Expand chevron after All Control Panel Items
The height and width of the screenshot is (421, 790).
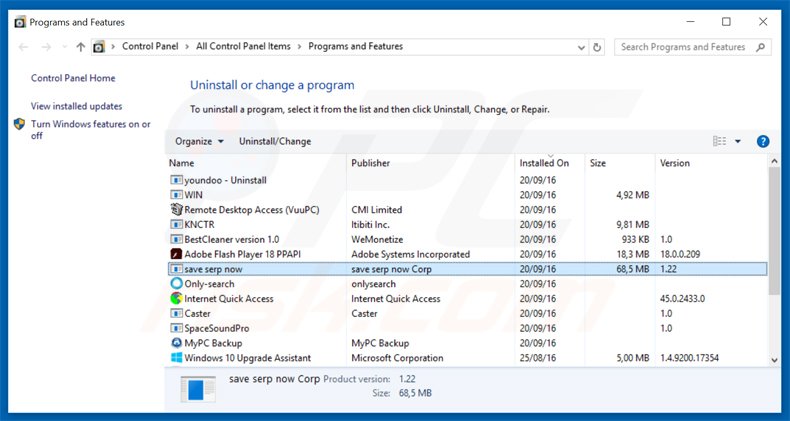pyautogui.click(x=299, y=46)
